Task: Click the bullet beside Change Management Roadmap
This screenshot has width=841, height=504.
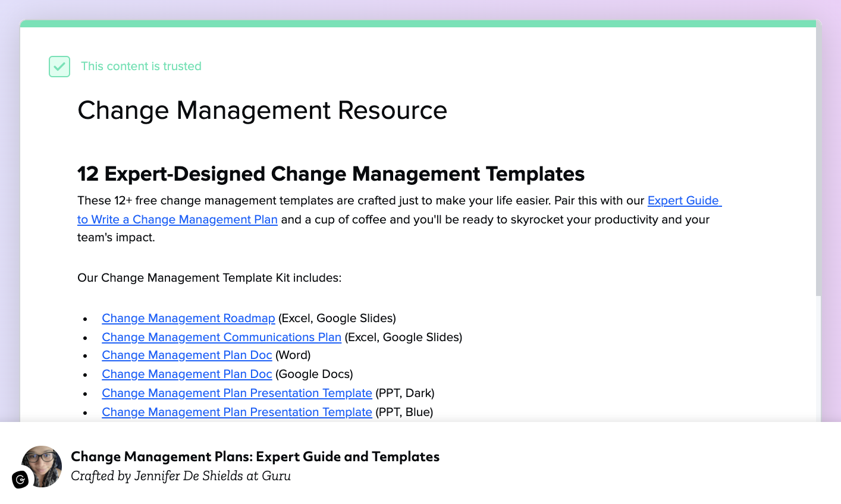Action: (x=85, y=319)
